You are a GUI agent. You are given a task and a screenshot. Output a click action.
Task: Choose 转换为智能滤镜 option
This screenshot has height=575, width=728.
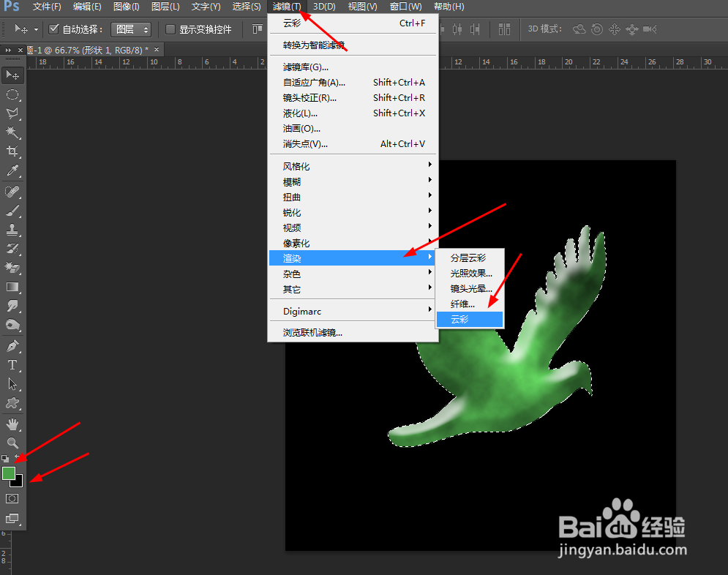tap(353, 45)
